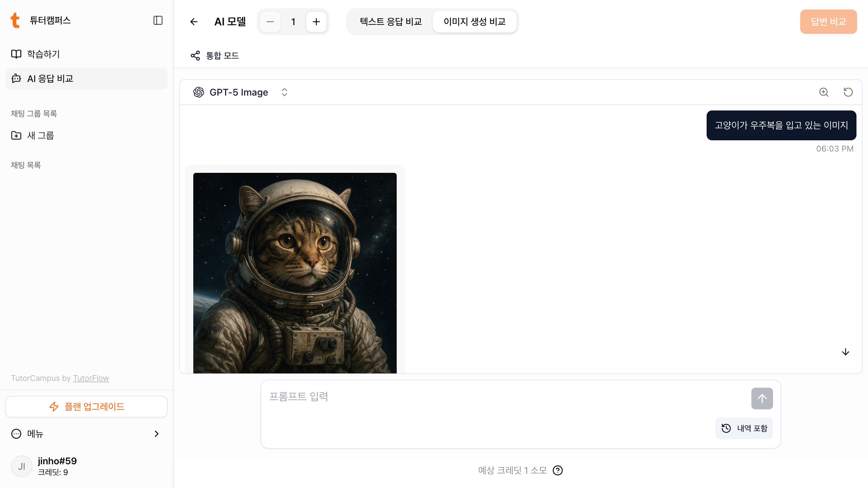Open the jinho#59 profile avatar
Screen dimensions: 868x488
[22, 466]
